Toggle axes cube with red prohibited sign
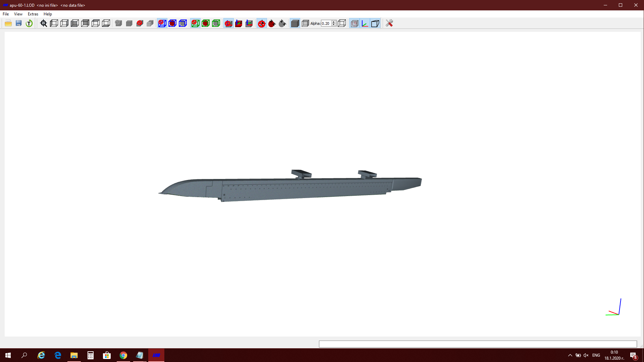This screenshot has height=362, width=644. tap(228, 23)
